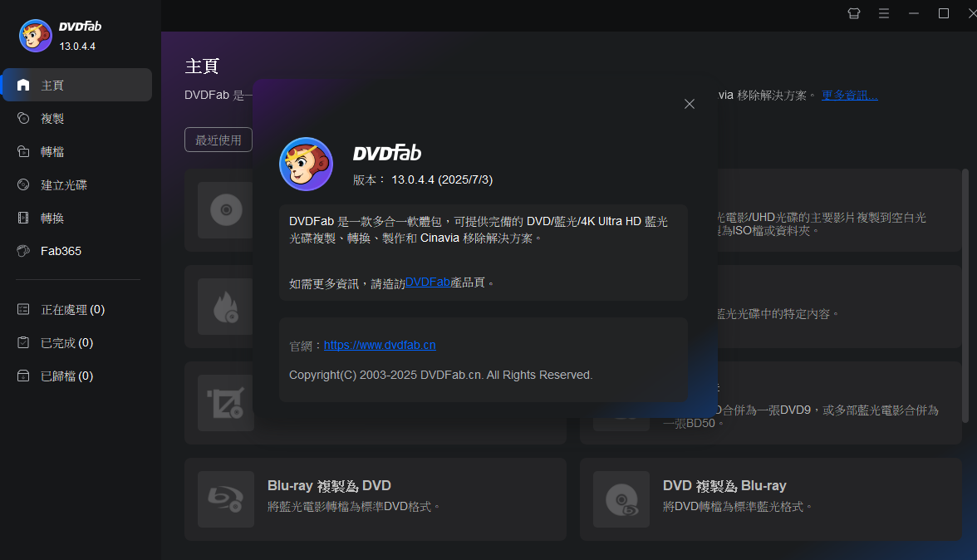Viewport: 977px width, 560px height.
Task: Click the version text 13.0.4.4 (2025/7/3)
Action: click(442, 180)
